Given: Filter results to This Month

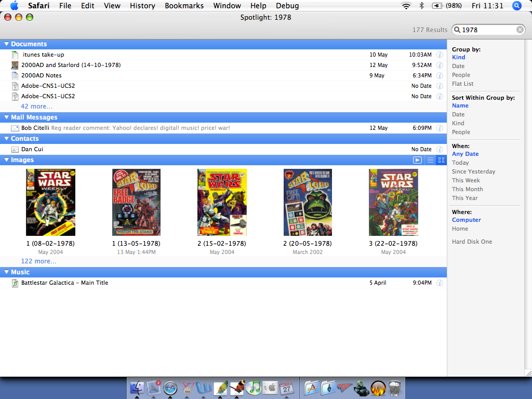Looking at the screenshot, I should (x=467, y=189).
